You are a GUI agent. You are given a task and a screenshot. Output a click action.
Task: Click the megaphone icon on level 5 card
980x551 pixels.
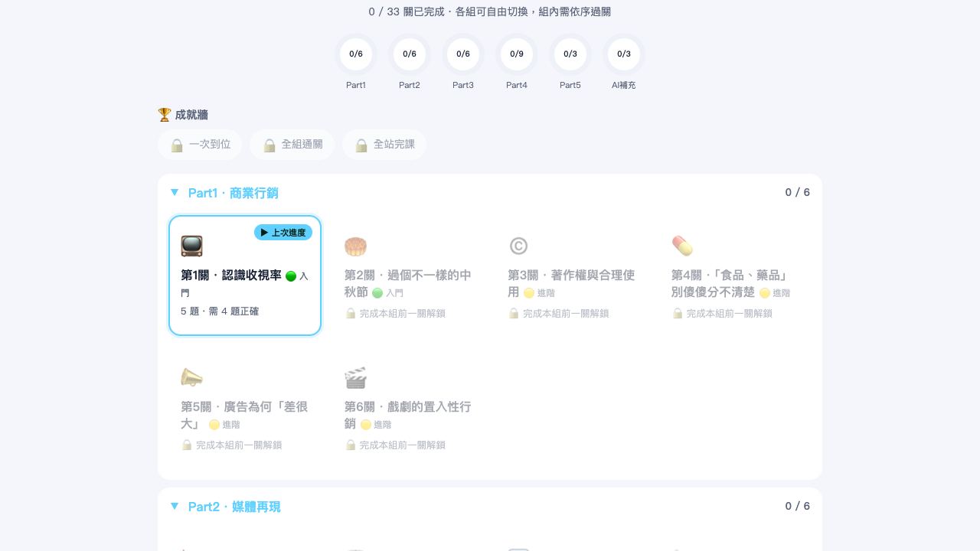(x=191, y=377)
